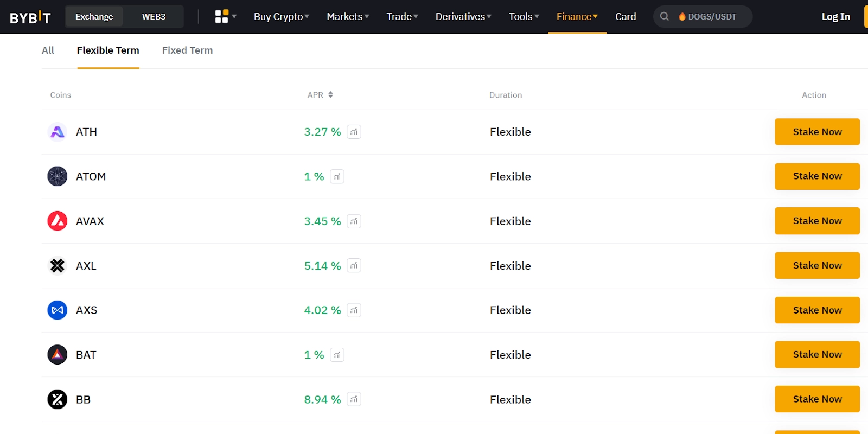Click the DOGS/USDT search field
Viewport: 868px width, 434px height.
tap(712, 17)
